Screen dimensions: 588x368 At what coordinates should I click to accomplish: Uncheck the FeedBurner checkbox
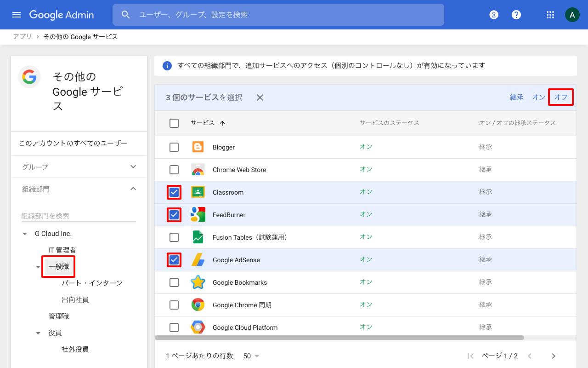point(174,215)
